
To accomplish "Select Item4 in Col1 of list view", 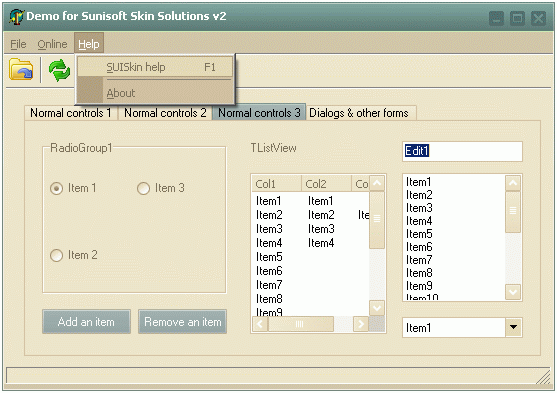I will pyautogui.click(x=269, y=243).
